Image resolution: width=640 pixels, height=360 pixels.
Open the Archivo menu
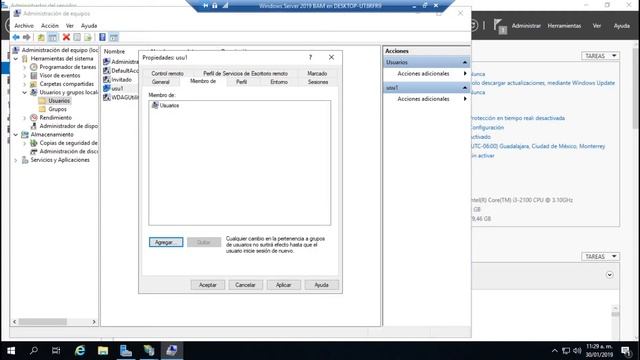click(24, 26)
